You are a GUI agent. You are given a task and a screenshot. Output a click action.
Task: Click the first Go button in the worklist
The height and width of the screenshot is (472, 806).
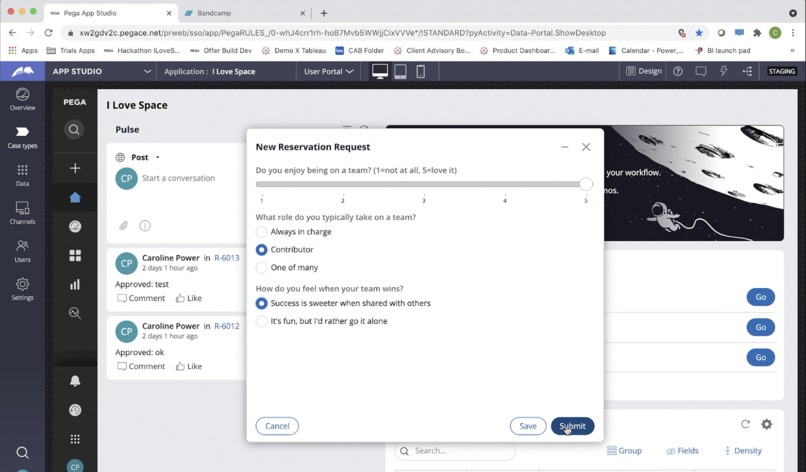click(760, 297)
